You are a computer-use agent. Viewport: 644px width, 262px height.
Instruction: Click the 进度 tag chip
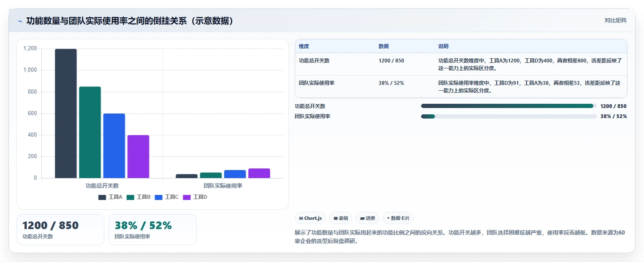pos(367,218)
